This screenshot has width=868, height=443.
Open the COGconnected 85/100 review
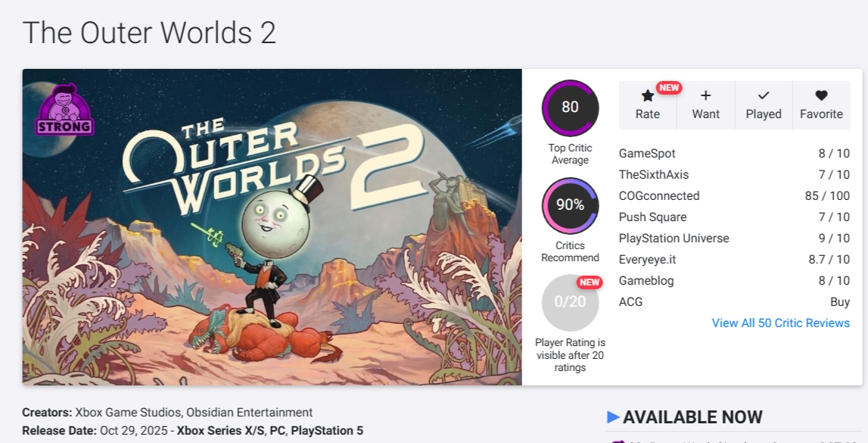click(x=659, y=196)
